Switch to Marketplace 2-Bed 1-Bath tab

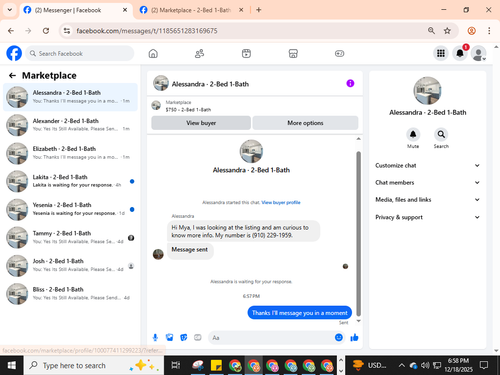tap(191, 10)
